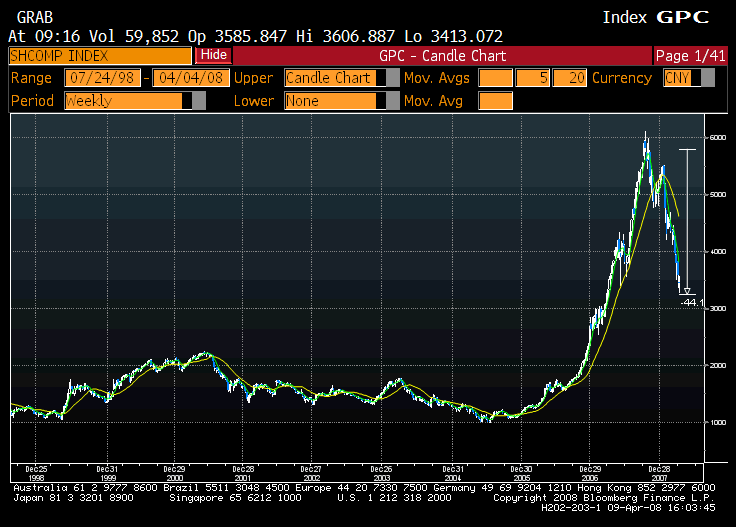
Task: Click the empty first Mov. Avgs field
Action: click(495, 78)
